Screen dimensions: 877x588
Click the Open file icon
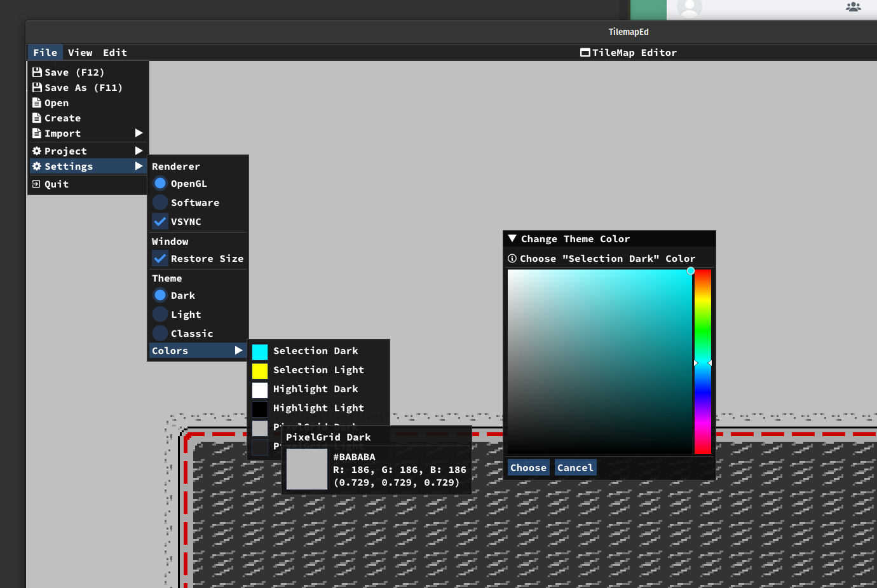coord(37,102)
